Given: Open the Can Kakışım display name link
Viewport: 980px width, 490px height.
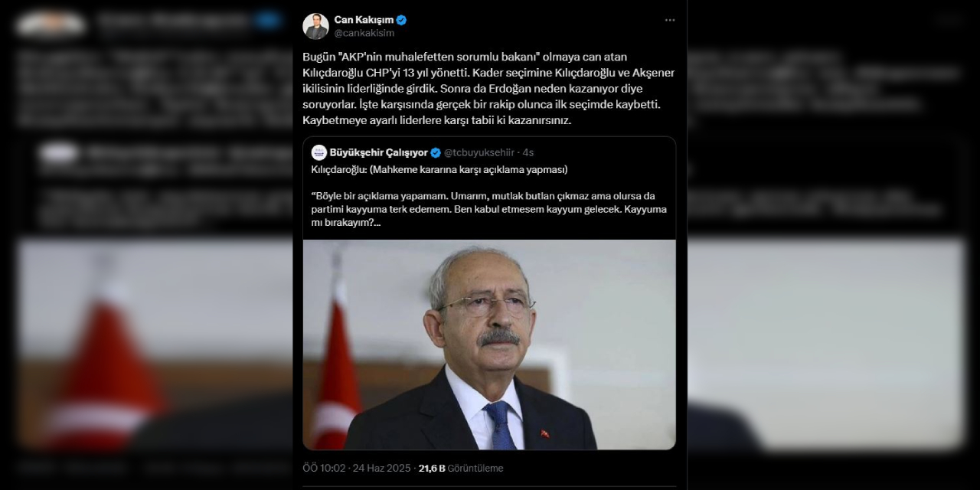Looking at the screenshot, I should pyautogui.click(x=364, y=20).
